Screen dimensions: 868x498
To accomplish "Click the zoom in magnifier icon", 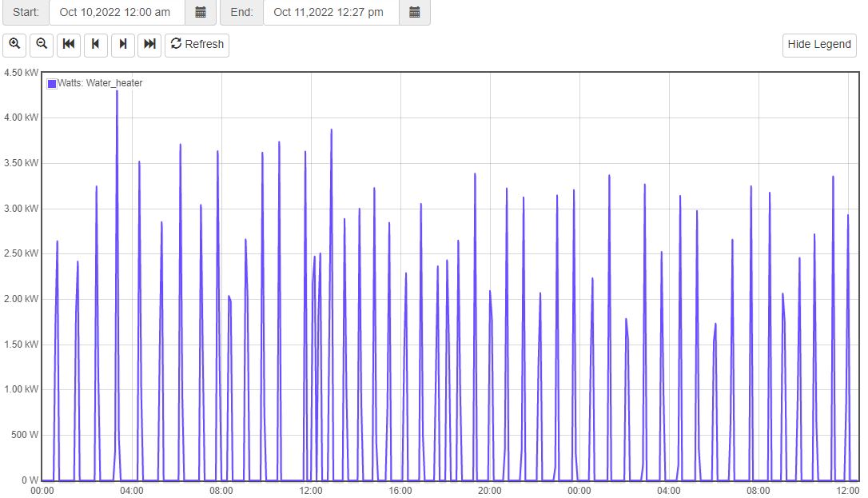I will click(x=14, y=45).
